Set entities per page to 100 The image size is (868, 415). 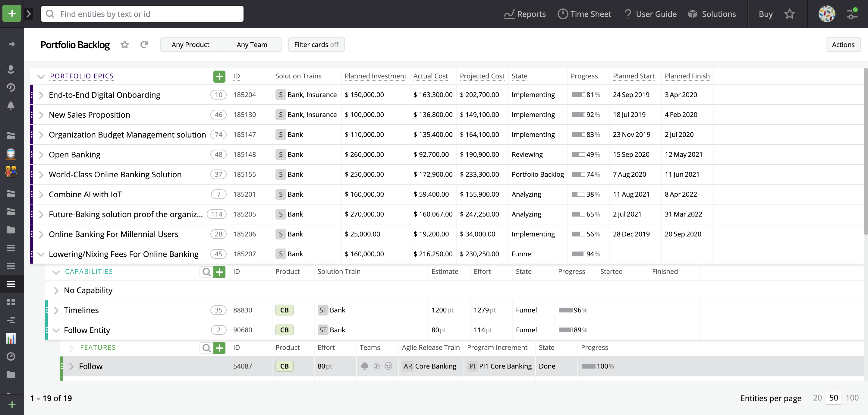(852, 398)
